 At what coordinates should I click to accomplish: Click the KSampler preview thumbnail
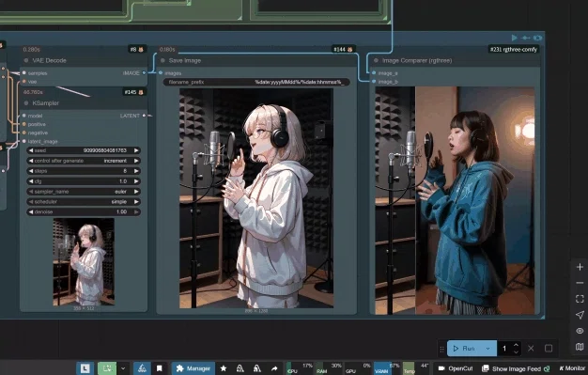(84, 261)
